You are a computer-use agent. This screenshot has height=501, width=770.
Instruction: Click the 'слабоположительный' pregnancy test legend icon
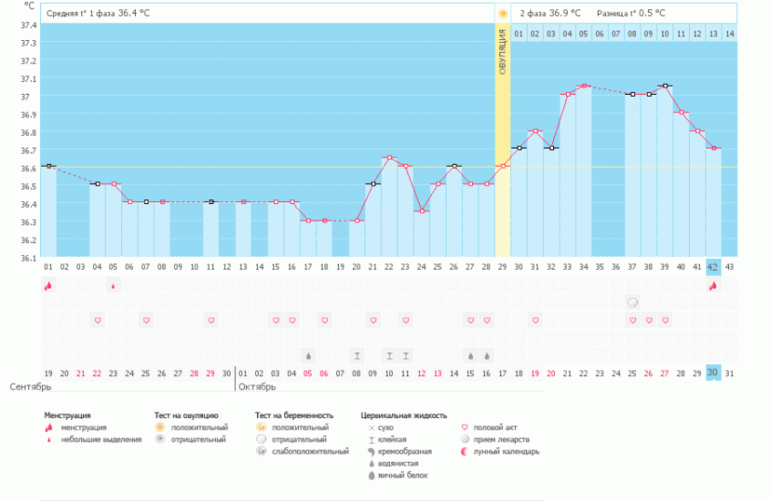coord(261,451)
